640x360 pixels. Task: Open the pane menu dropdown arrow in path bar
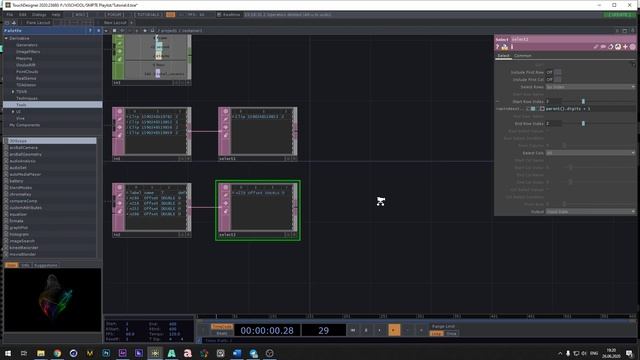(x=106, y=31)
